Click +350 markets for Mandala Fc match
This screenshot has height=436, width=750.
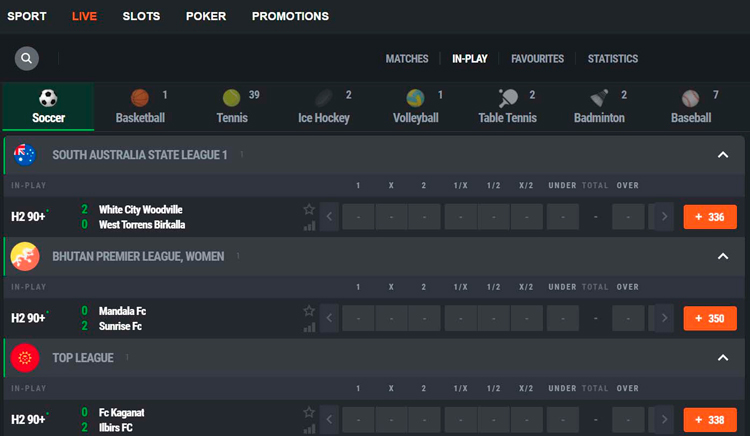[x=710, y=318]
